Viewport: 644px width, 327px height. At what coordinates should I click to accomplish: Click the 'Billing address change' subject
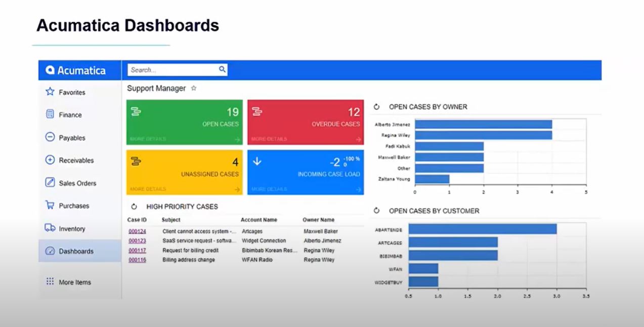coord(189,260)
